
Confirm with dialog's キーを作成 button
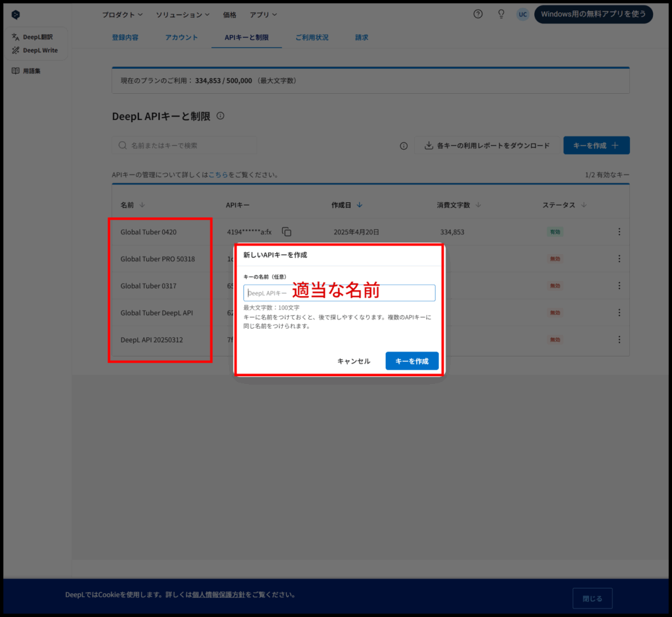(x=412, y=361)
